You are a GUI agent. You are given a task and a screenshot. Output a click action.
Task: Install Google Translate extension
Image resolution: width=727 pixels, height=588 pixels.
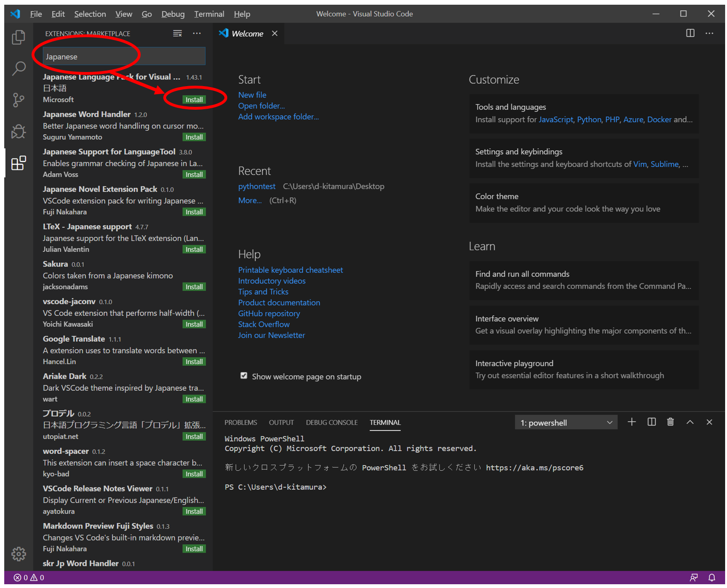[x=194, y=362]
